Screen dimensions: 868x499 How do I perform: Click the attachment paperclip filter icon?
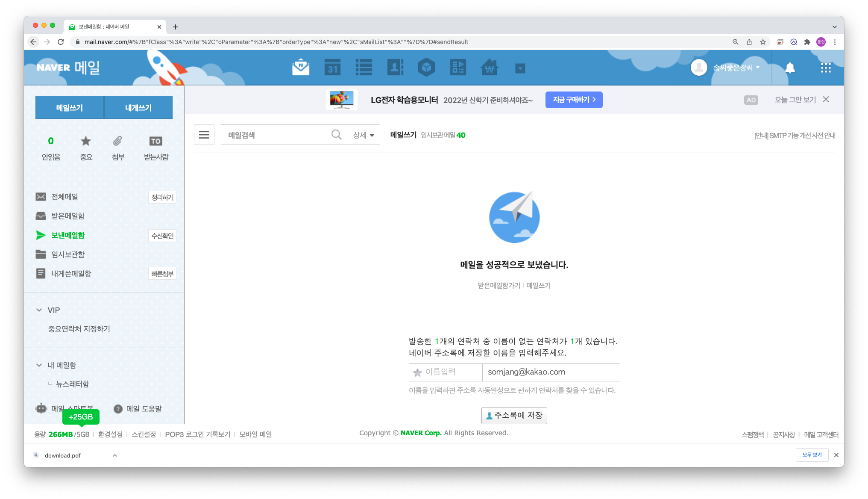pos(118,141)
